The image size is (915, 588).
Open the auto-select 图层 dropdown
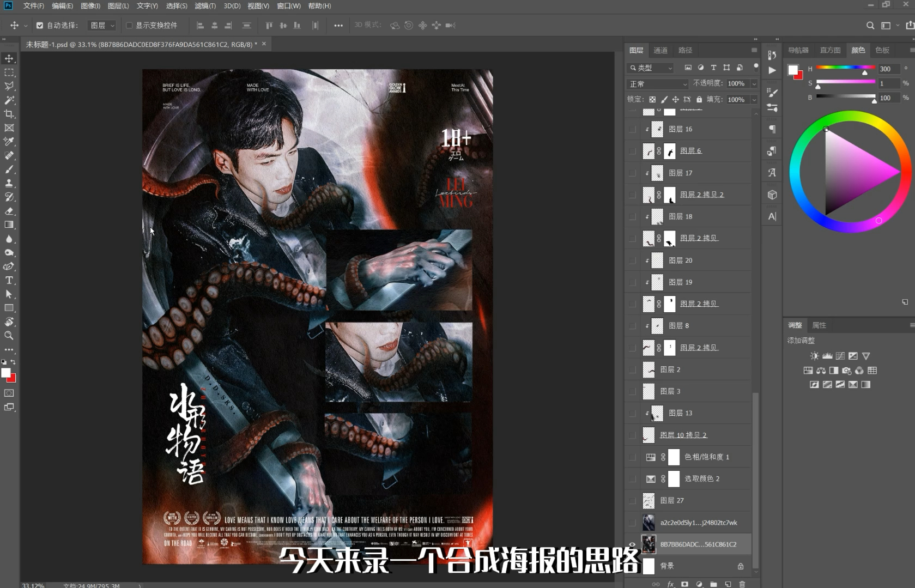(x=102, y=25)
